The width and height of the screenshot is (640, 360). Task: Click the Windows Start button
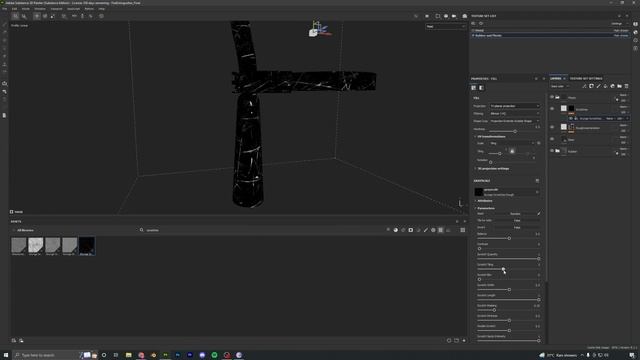tap(6, 355)
